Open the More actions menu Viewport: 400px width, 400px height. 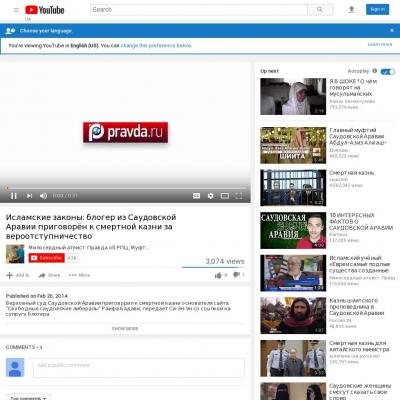80,275
